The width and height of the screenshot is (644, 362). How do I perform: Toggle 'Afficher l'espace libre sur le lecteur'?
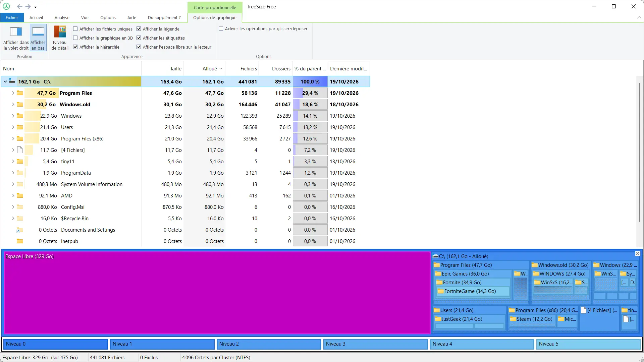139,47
